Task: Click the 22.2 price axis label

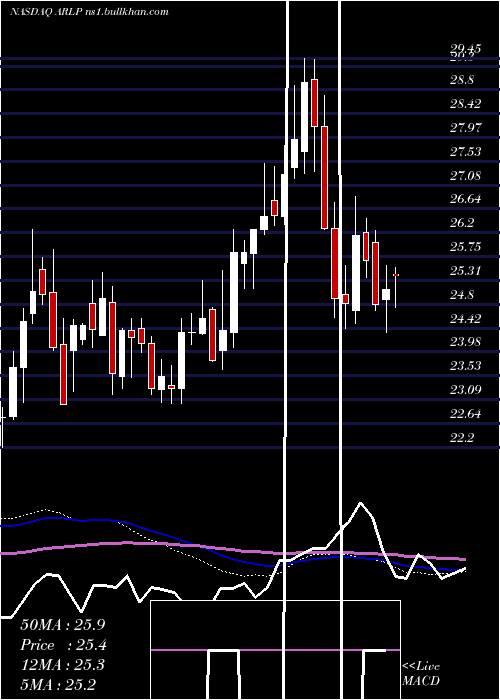Action: pyautogui.click(x=462, y=438)
